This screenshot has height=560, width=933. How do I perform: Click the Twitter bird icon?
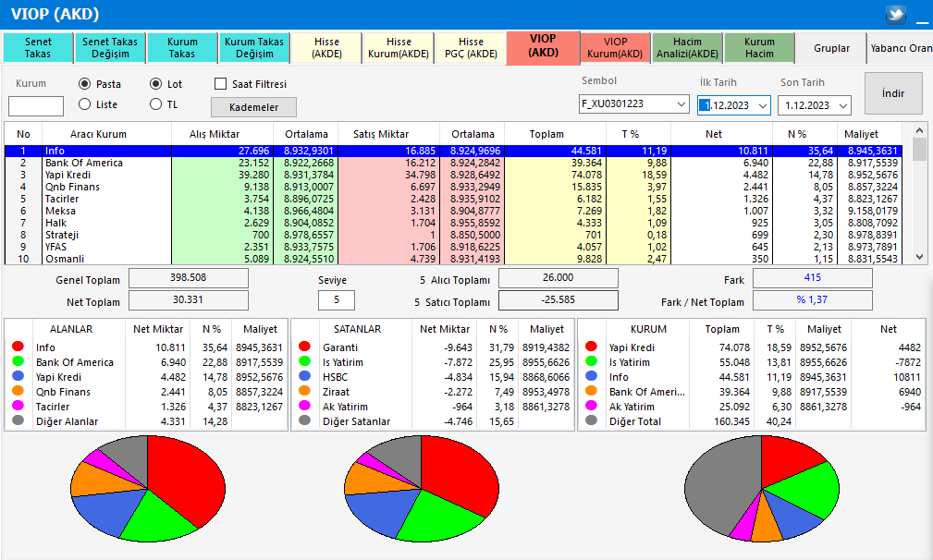click(x=895, y=14)
